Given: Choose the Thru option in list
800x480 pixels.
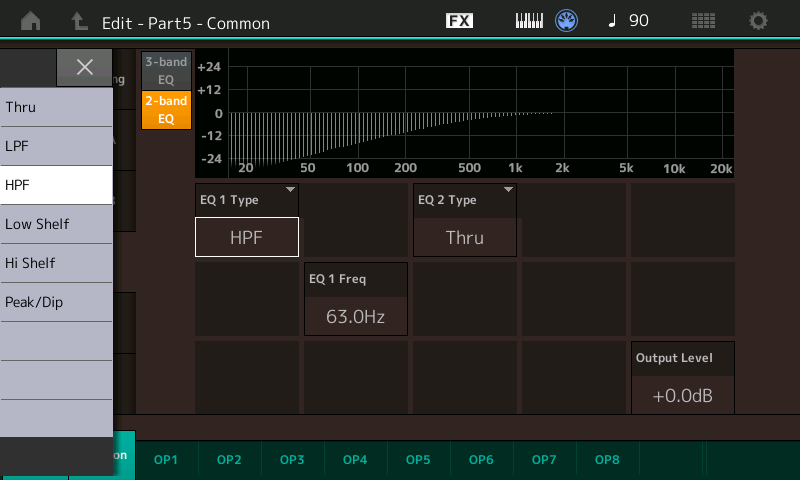Looking at the screenshot, I should [56, 107].
